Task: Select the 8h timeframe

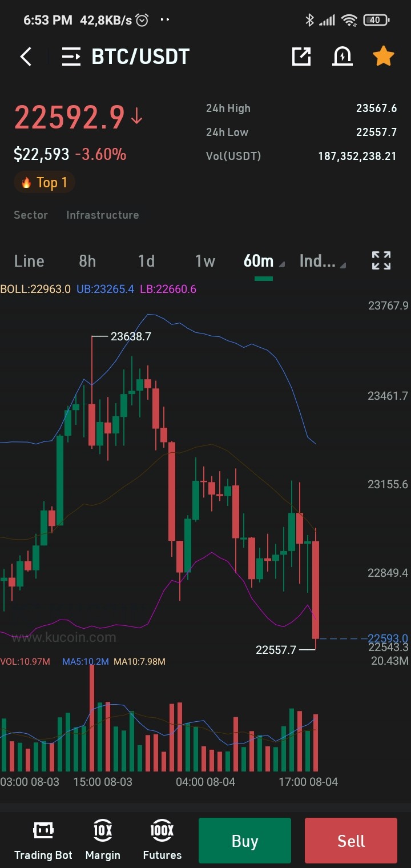Action: [87, 261]
